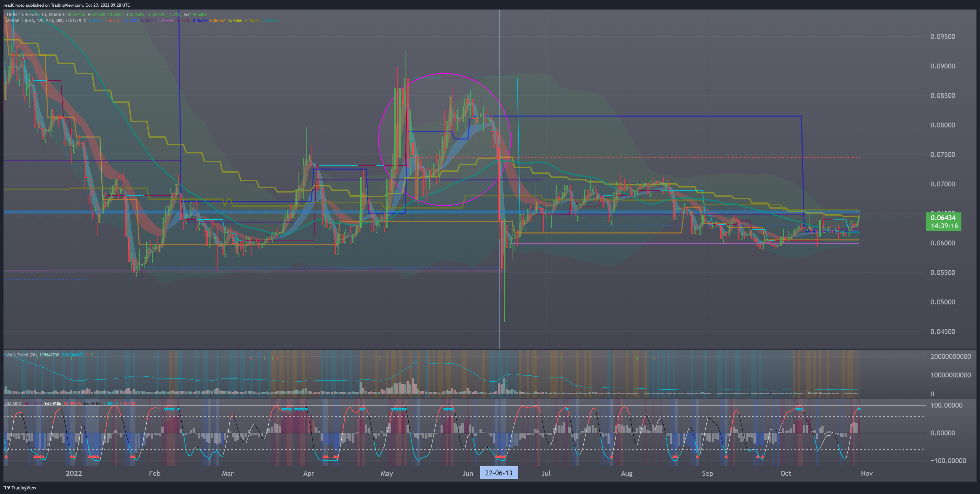Click the orange 0.06052 MRHAB-T value
This screenshot has width=980, height=494.
pyautogui.click(x=217, y=21)
